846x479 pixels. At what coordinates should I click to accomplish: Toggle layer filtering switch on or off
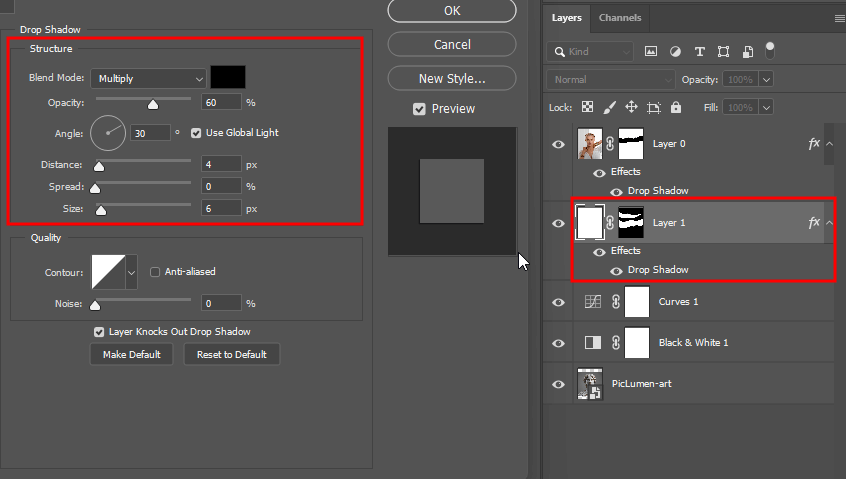(x=770, y=50)
